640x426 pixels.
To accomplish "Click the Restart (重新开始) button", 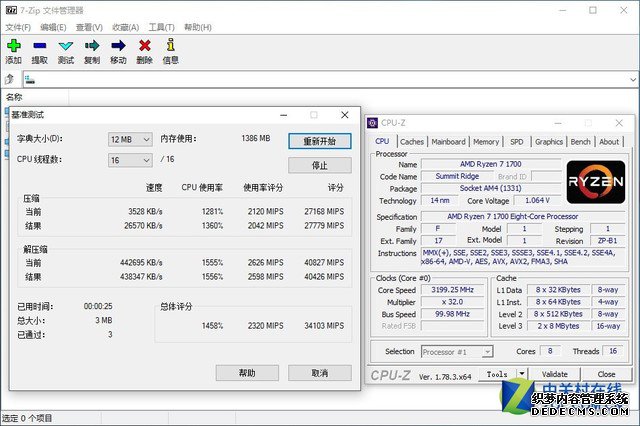I will point(320,141).
